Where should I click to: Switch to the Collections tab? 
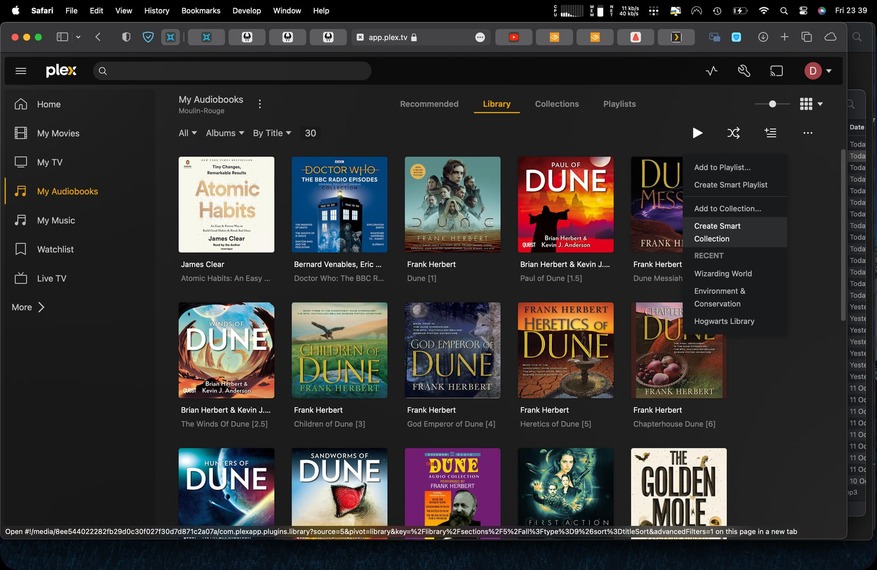pos(557,104)
